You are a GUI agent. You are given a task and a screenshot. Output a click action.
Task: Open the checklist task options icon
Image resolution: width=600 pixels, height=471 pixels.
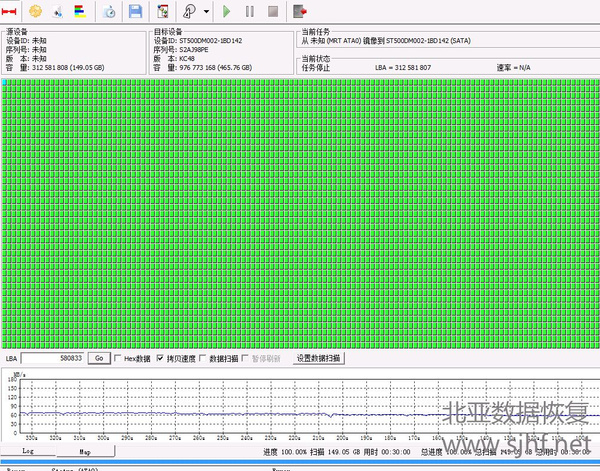[x=163, y=11]
